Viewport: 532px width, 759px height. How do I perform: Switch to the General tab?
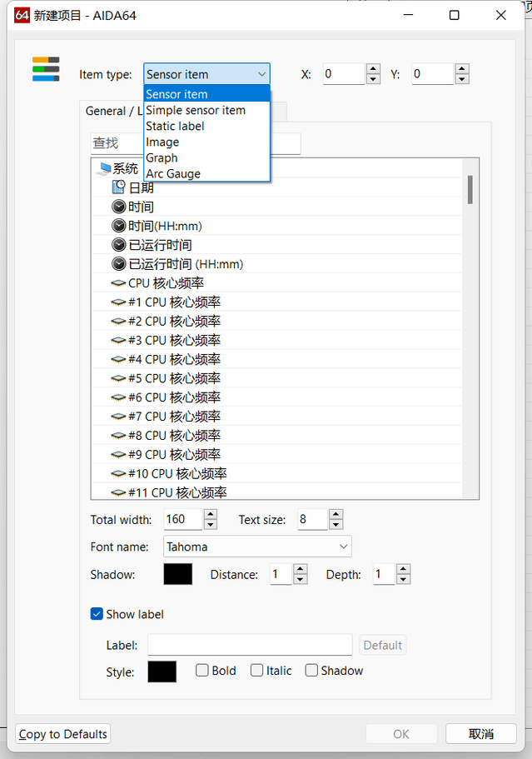[112, 111]
